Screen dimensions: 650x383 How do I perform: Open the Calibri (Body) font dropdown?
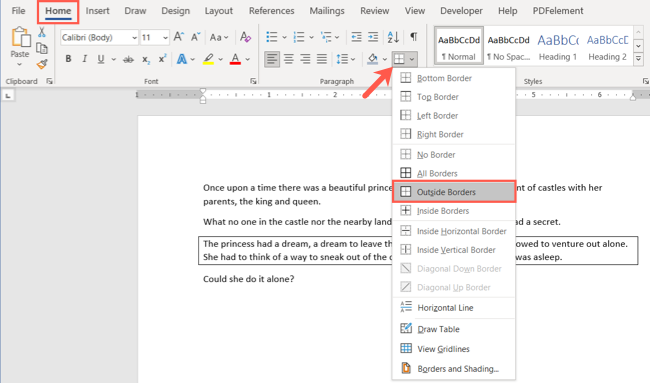coord(134,38)
